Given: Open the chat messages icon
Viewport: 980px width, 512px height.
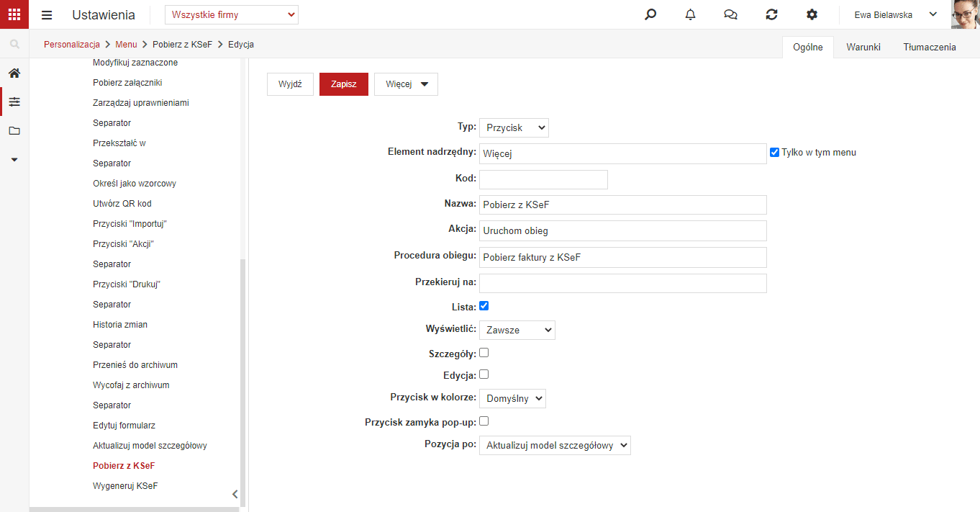Looking at the screenshot, I should (x=731, y=14).
